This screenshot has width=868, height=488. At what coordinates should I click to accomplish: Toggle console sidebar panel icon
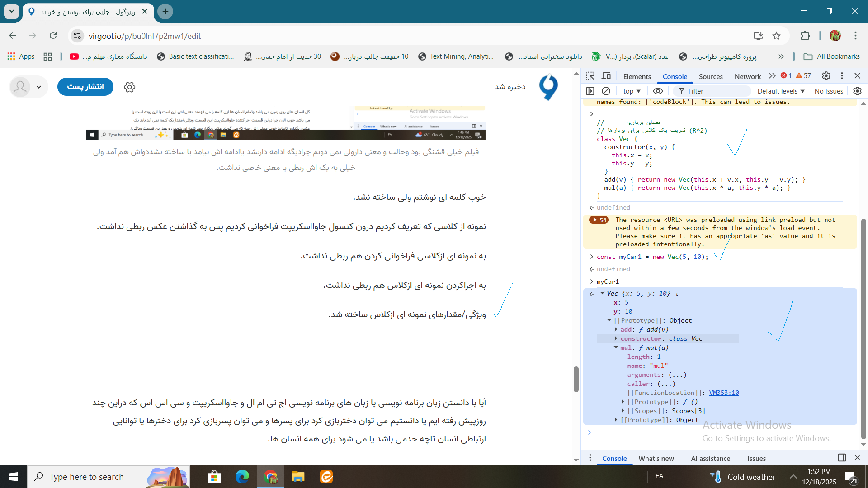pyautogui.click(x=590, y=91)
